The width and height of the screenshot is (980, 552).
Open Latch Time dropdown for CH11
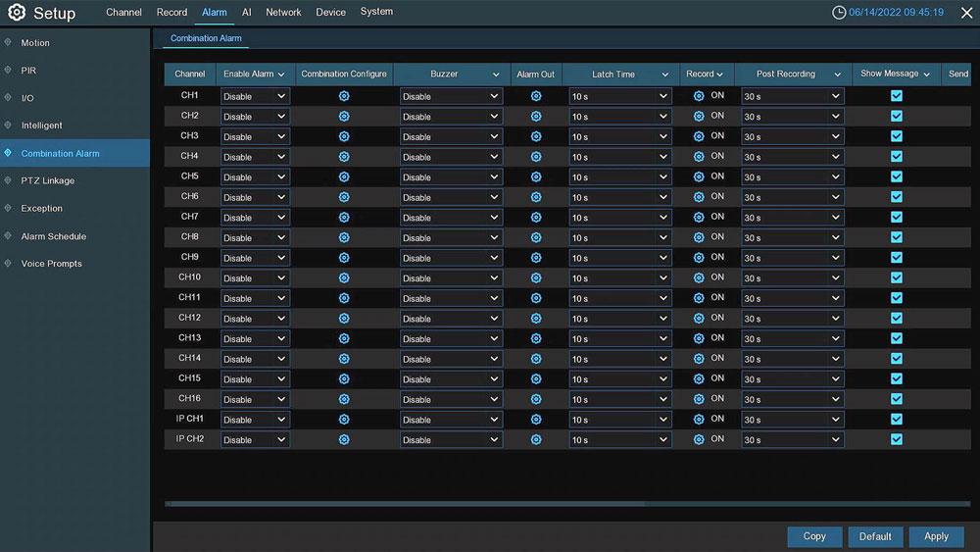(620, 298)
